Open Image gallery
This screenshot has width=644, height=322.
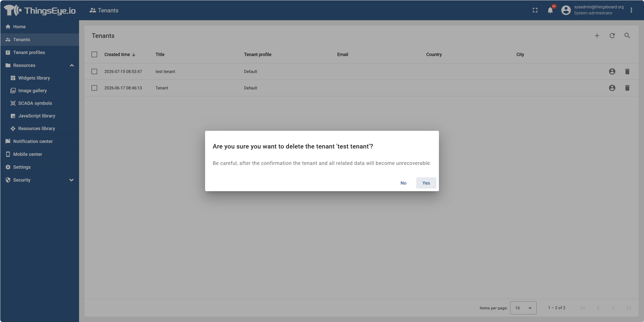click(40, 90)
